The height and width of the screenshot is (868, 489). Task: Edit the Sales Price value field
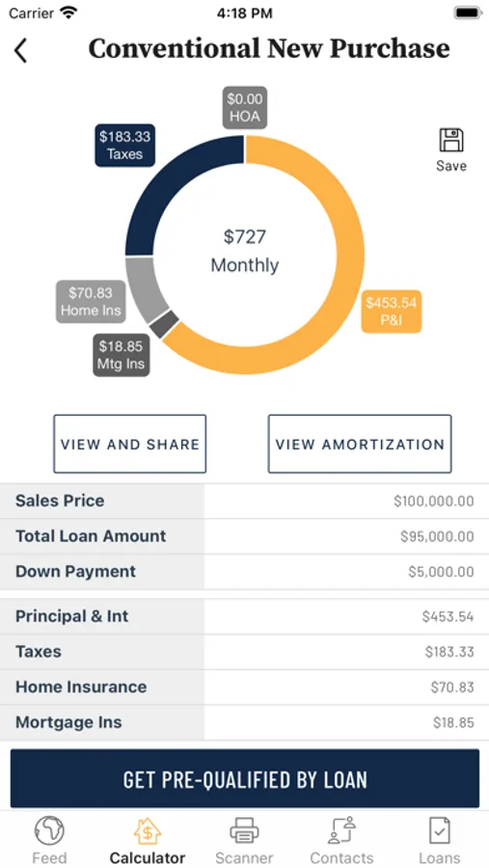tap(346, 501)
